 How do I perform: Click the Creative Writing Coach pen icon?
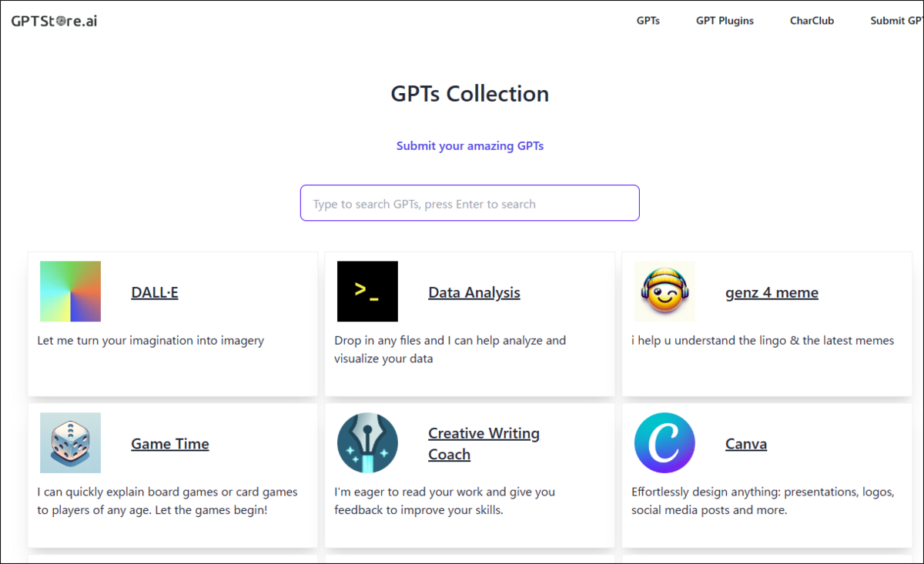(367, 442)
